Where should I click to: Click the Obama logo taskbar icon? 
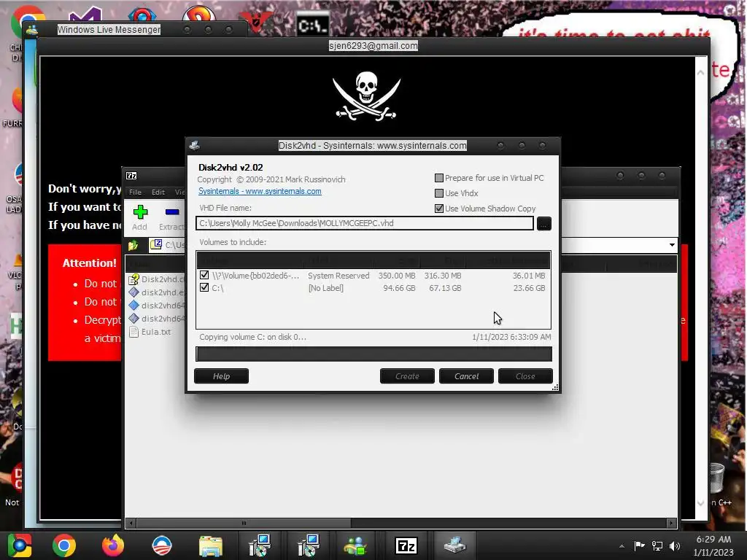click(161, 545)
